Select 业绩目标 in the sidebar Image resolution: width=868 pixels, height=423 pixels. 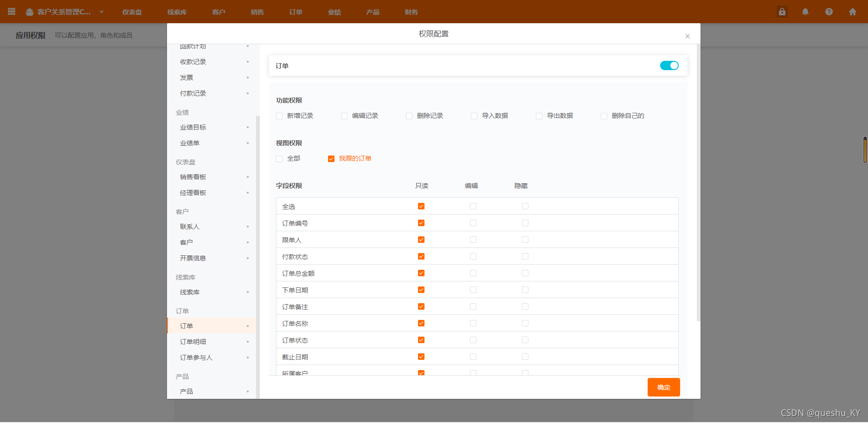(192, 127)
